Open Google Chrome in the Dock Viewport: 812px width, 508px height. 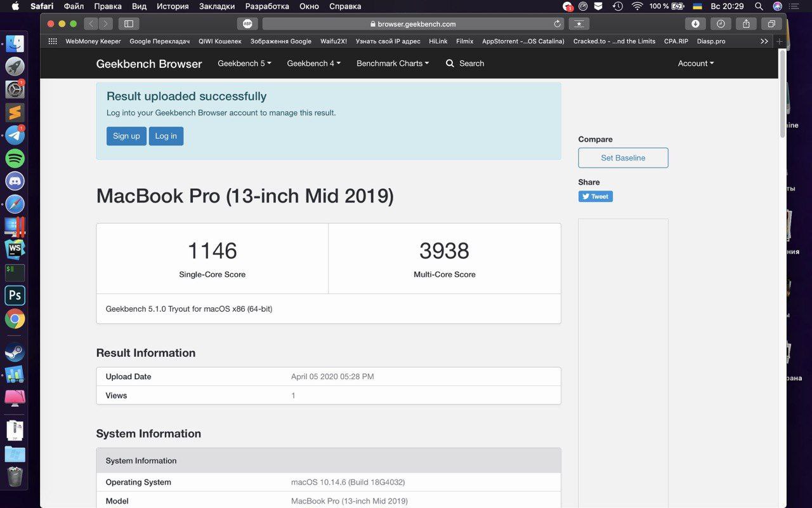(15, 319)
